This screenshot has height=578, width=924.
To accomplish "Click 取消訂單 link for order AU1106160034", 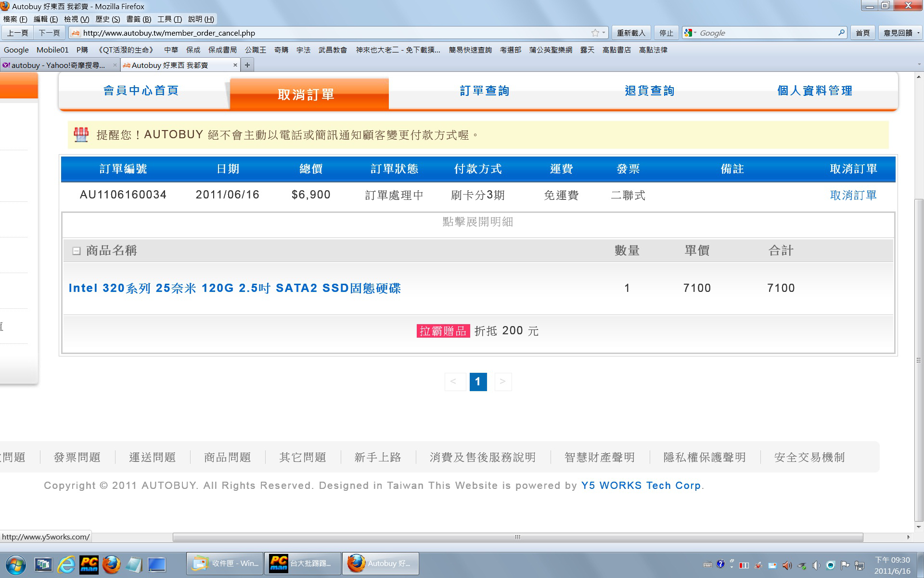I will [x=853, y=195].
